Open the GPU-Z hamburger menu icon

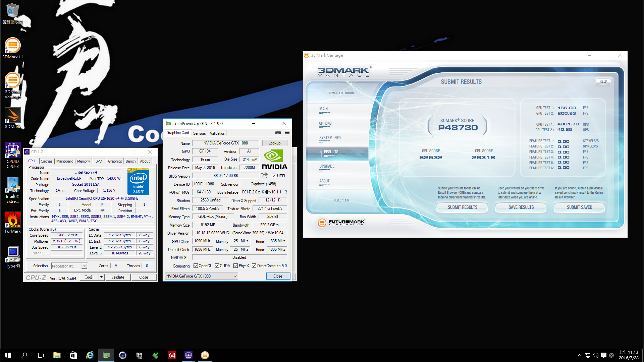pyautogui.click(x=287, y=133)
